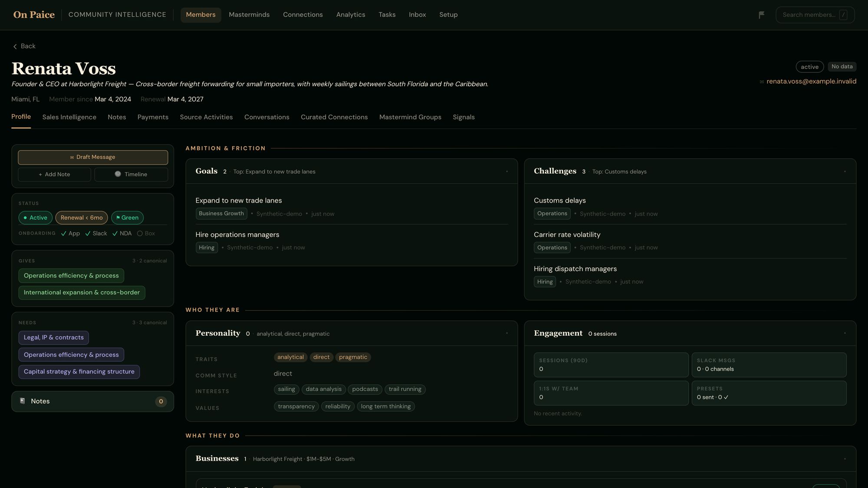Click the envelope icon beside email address
868x488 pixels.
(762, 82)
